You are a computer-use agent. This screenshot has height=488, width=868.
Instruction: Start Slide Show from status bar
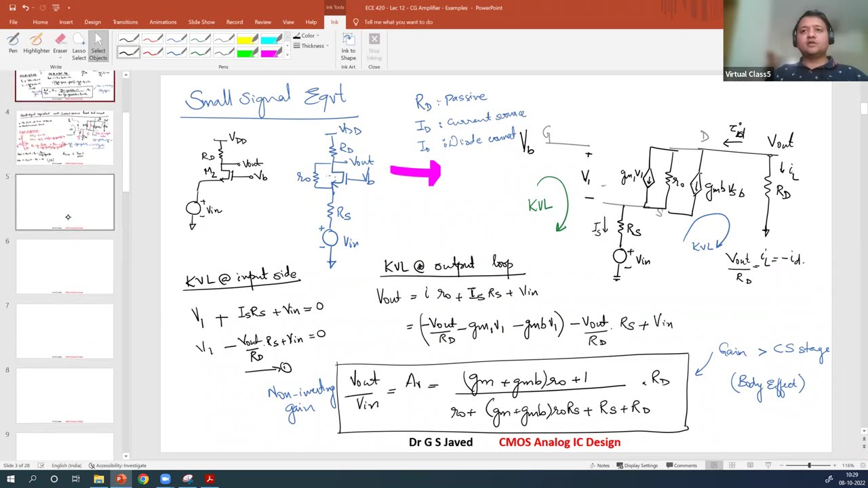point(768,466)
